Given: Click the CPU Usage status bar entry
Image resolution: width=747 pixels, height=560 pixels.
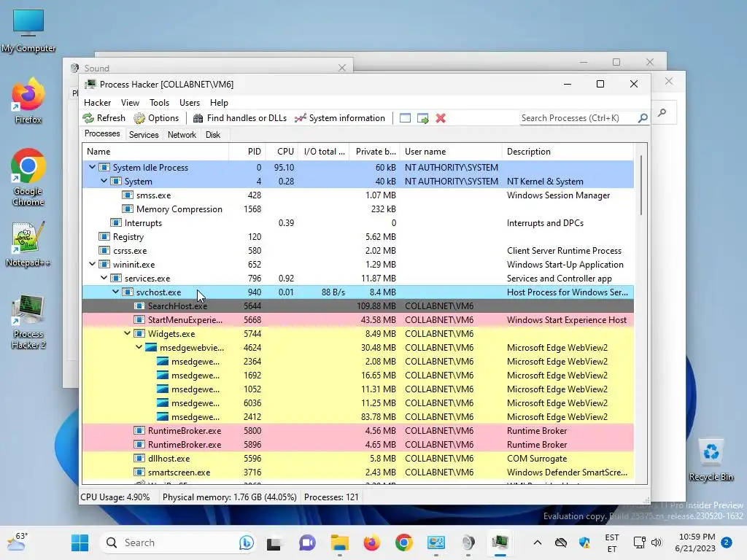Looking at the screenshot, I should (x=115, y=497).
